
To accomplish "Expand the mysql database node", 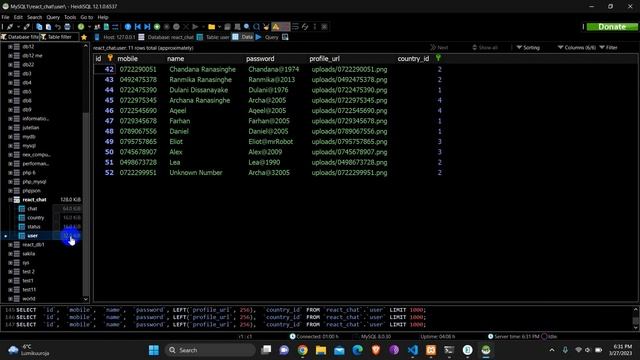I will (10, 146).
